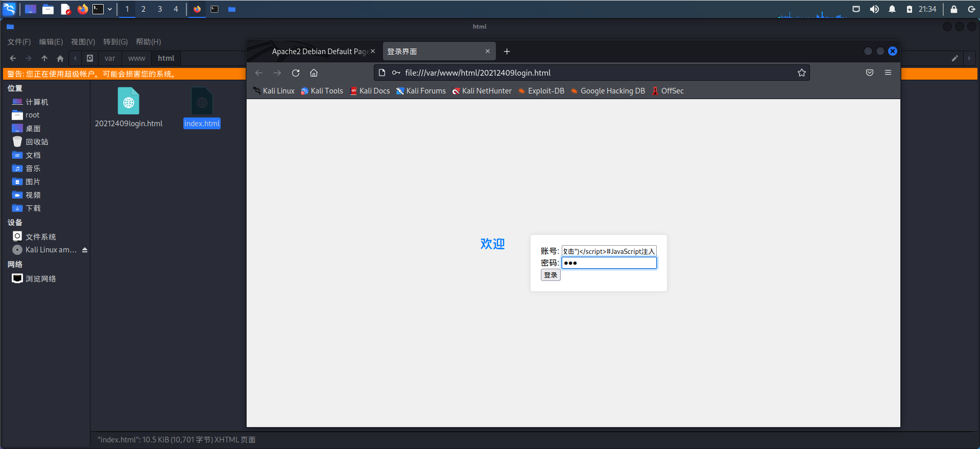Bookmark this page with the star icon
Viewport: 980px width, 449px height.
[x=802, y=73]
